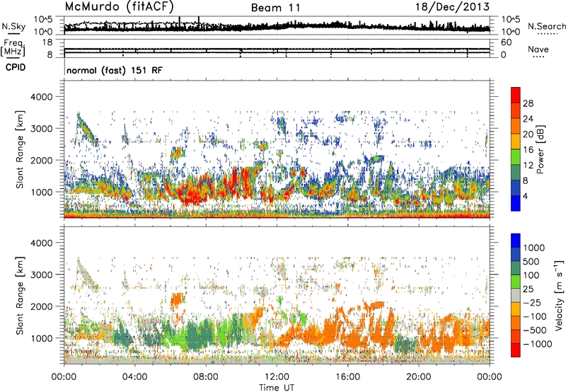Click the 'Power [dB]' color bar label

540,149
